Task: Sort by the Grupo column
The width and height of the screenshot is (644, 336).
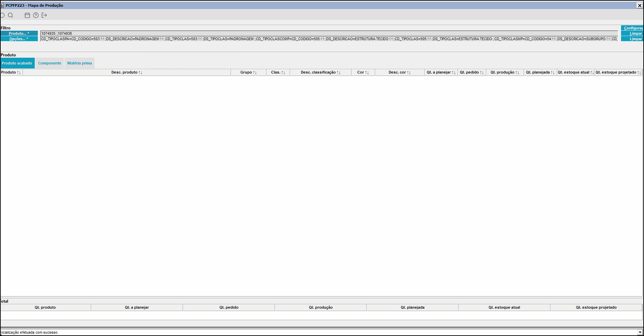Action: pos(249,72)
